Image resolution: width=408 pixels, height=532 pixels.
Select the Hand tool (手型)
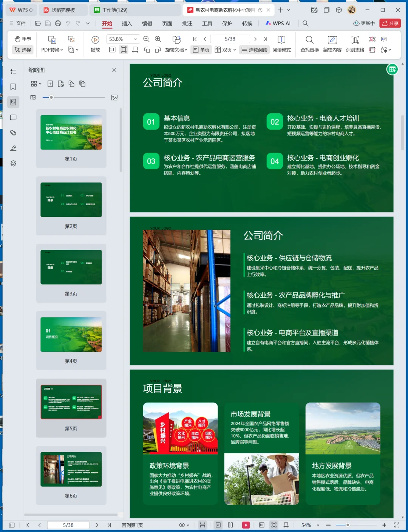coord(23,39)
